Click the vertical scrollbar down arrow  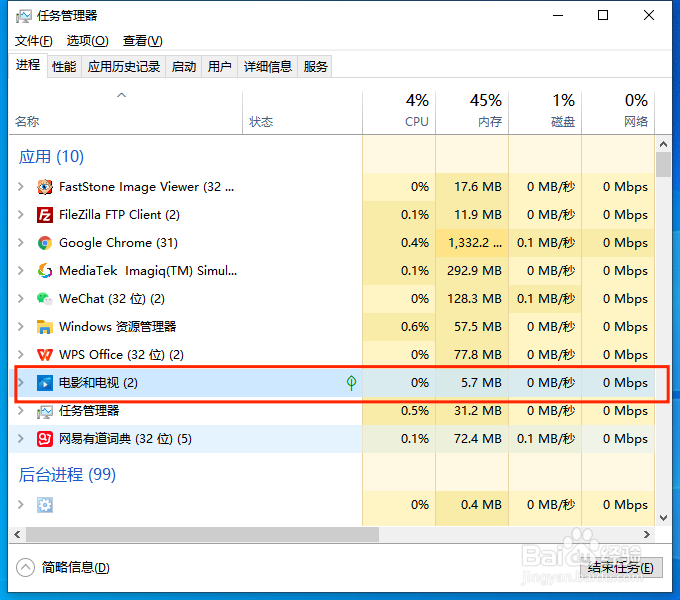(664, 517)
